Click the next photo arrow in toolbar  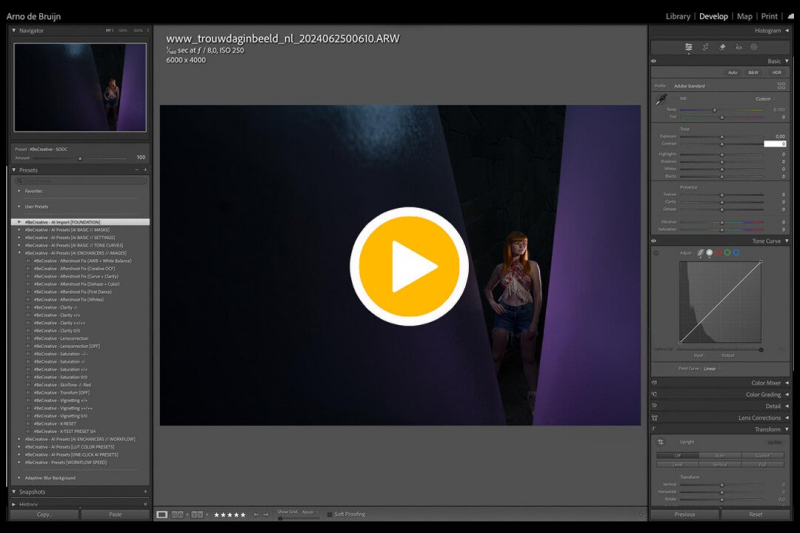click(x=266, y=515)
